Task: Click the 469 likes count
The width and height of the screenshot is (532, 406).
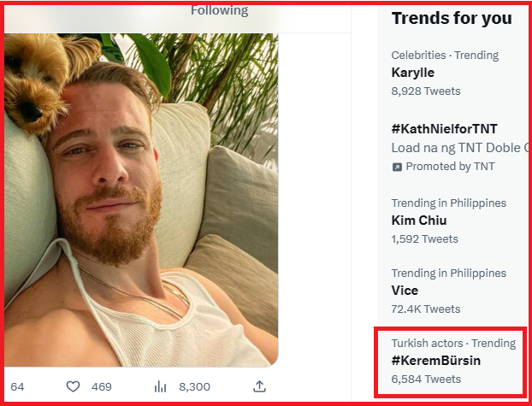Action: click(101, 386)
